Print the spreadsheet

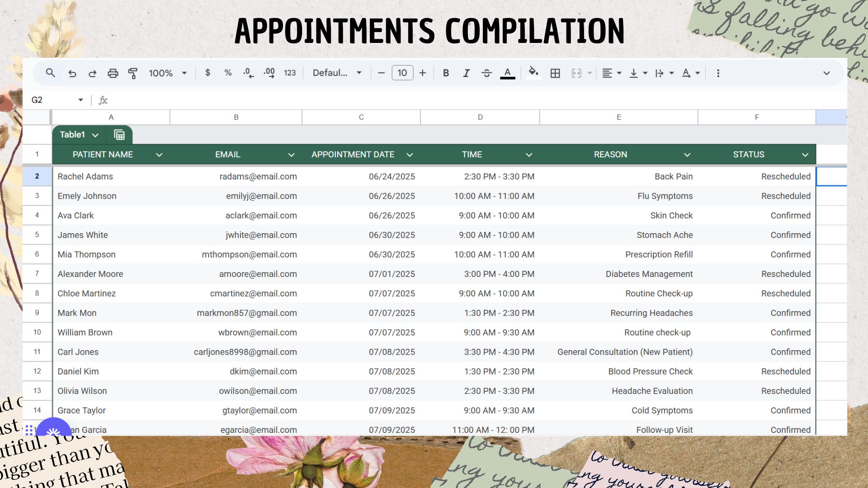[113, 73]
